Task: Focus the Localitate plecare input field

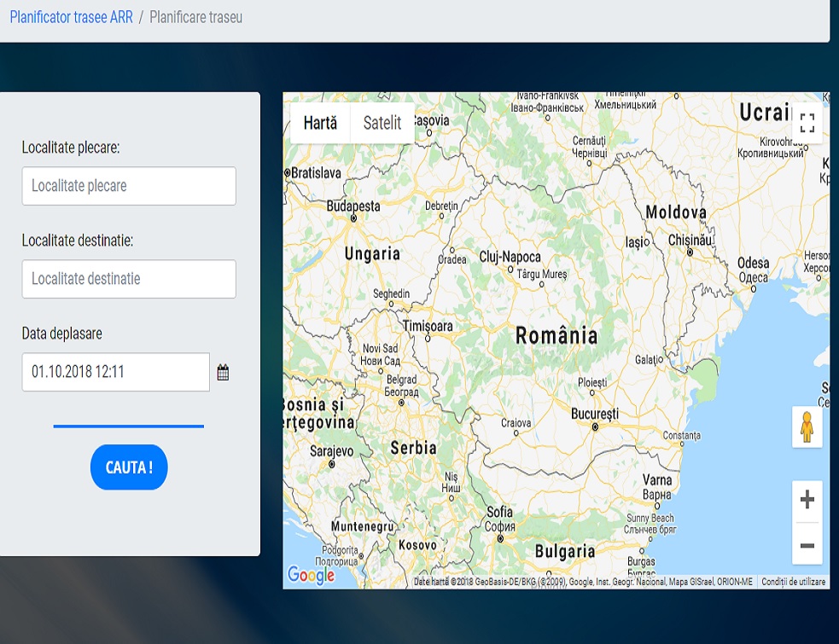Action: tap(129, 186)
